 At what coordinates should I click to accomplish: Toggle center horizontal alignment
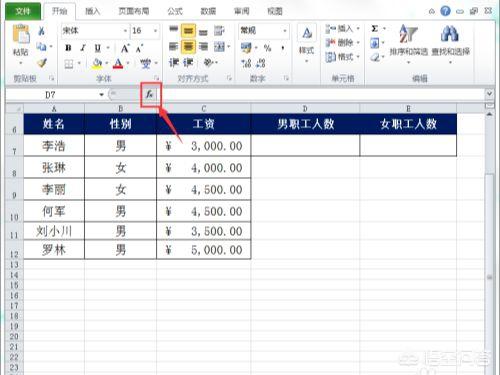[x=188, y=47]
